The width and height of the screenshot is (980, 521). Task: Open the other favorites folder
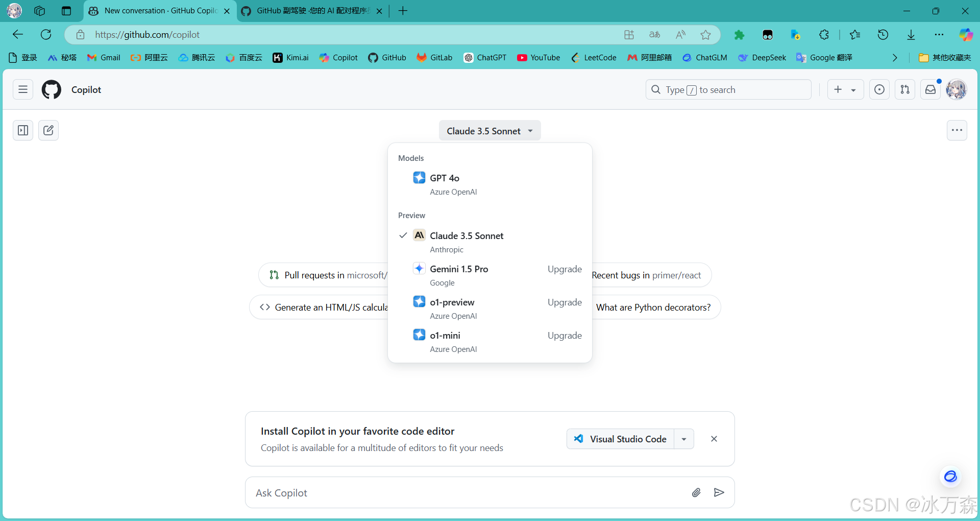click(945, 58)
